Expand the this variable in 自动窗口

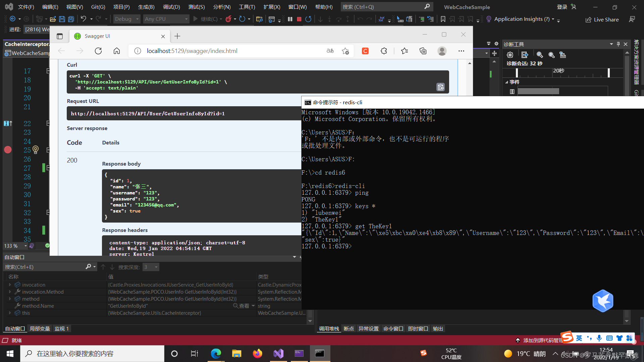click(x=10, y=313)
